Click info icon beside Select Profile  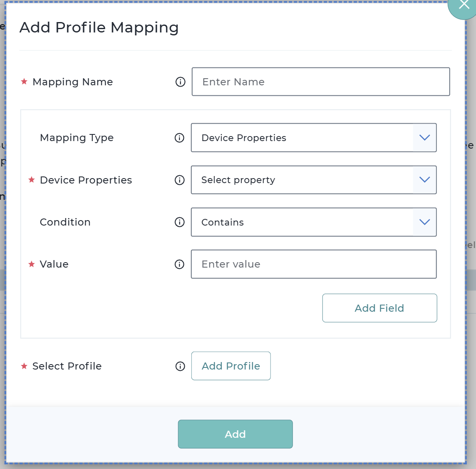pos(180,366)
